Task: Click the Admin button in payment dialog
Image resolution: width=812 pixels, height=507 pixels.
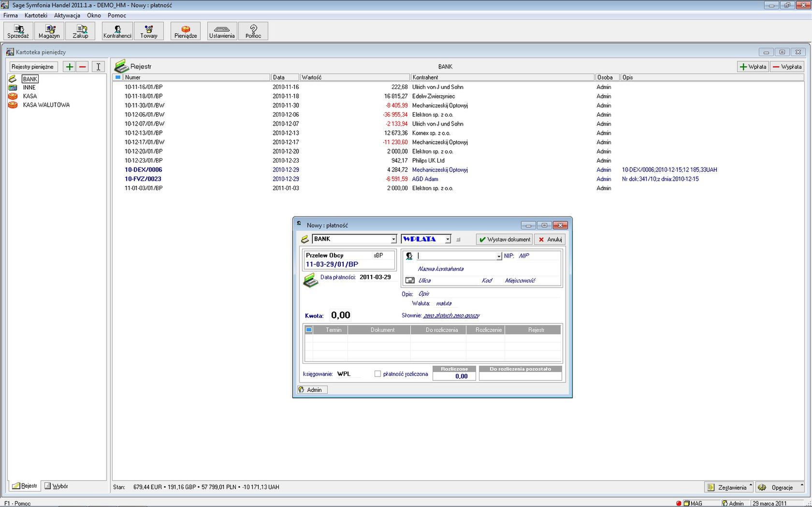Action: click(312, 390)
